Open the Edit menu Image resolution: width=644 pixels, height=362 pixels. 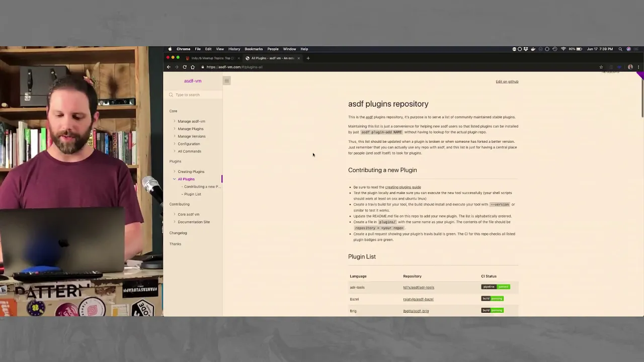pyautogui.click(x=208, y=49)
